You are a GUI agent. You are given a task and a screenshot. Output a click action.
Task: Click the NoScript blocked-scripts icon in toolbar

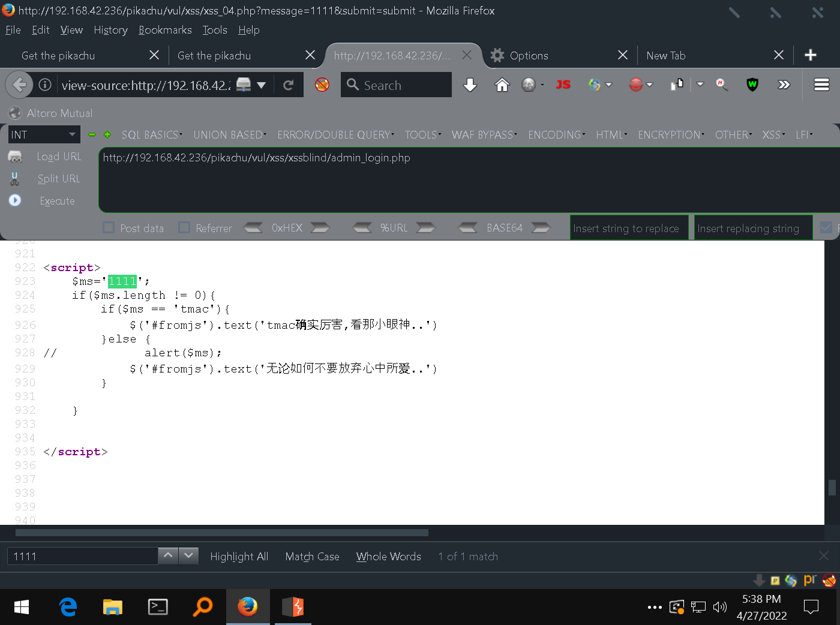[x=322, y=85]
